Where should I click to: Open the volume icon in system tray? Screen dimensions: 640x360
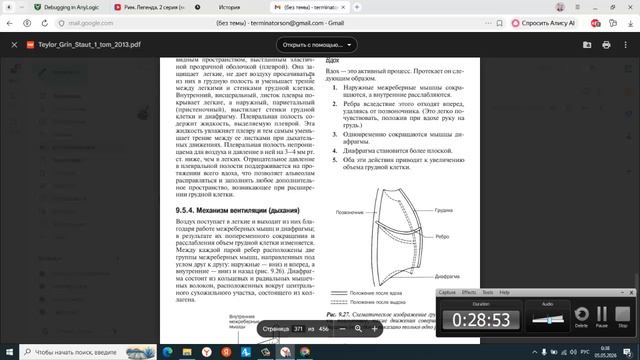(573, 352)
